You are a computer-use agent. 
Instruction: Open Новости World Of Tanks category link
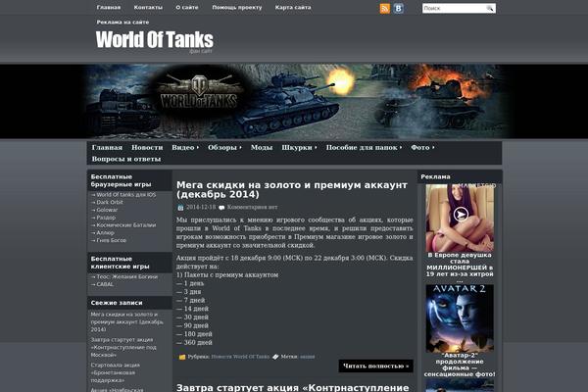(240, 357)
